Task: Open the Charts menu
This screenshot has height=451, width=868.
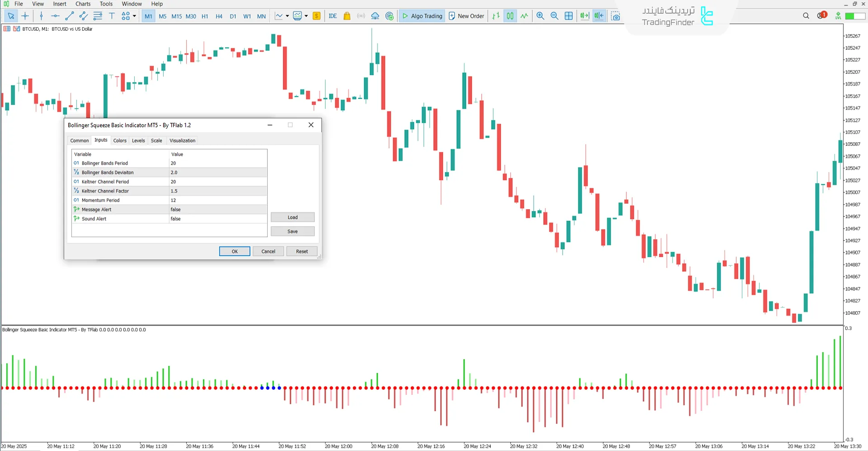Action: click(x=82, y=4)
